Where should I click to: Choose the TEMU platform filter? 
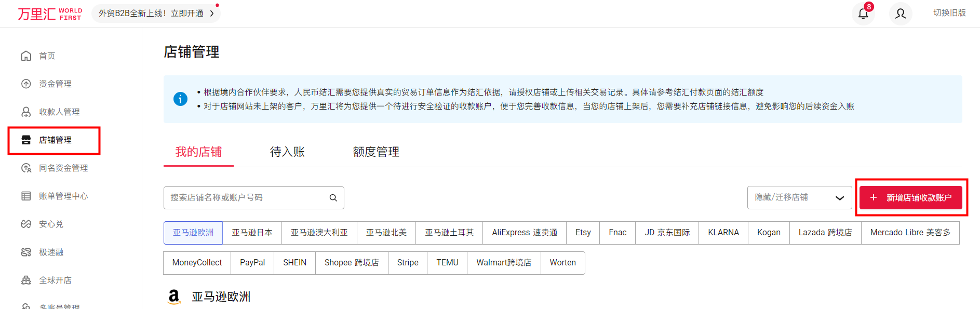point(447,263)
